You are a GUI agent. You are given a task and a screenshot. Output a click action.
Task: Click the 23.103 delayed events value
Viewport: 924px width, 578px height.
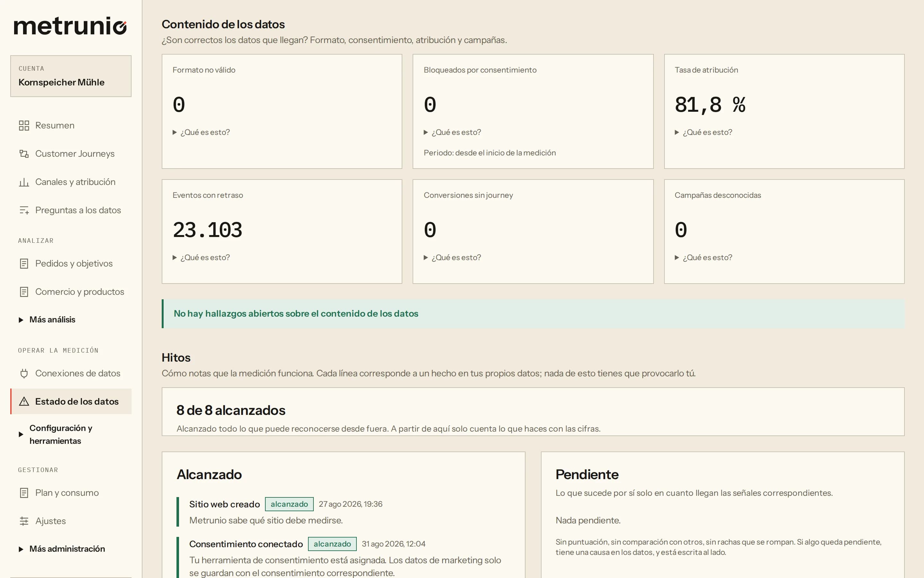(207, 230)
